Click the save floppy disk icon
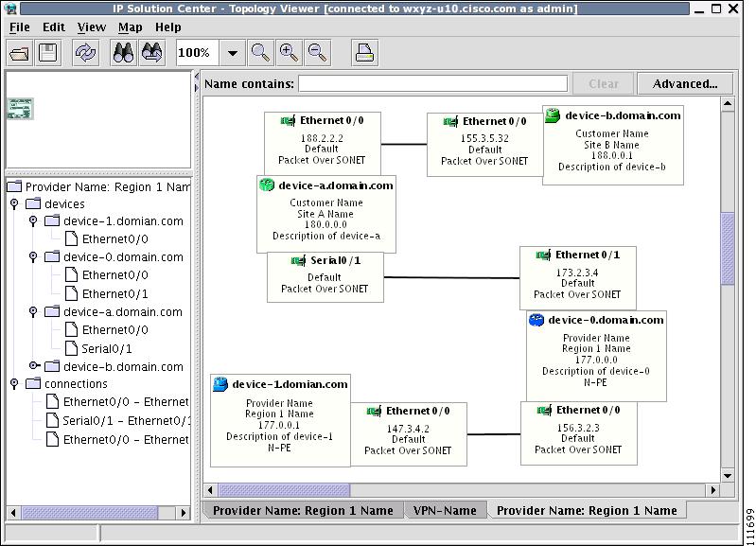This screenshot has height=546, width=756. 47,53
